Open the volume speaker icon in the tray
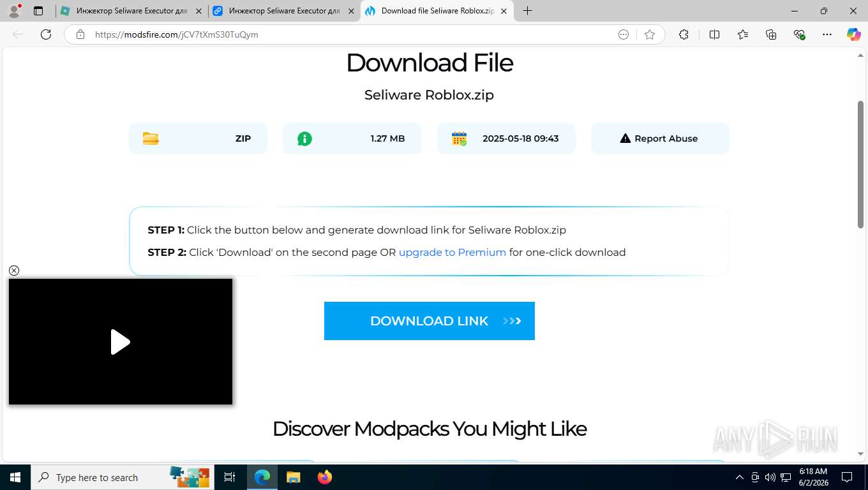The height and width of the screenshot is (490, 868). point(770,477)
